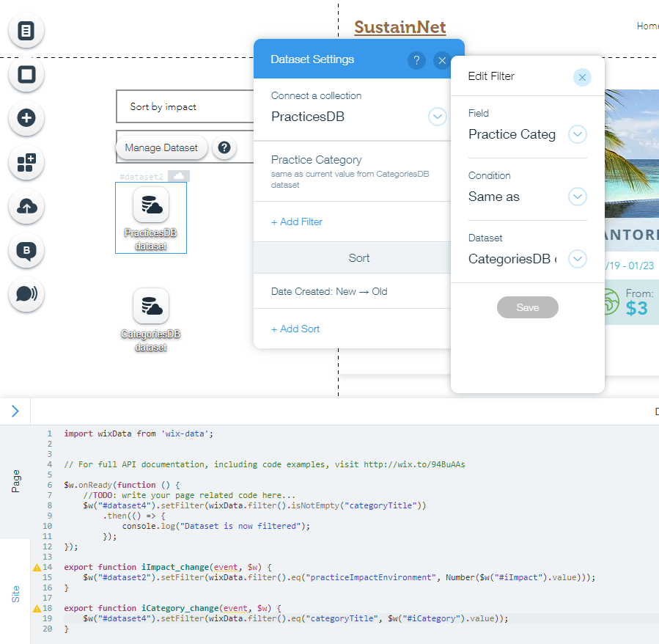
Task: Select the CategoriesDB dataset icon
Action: 151,306
